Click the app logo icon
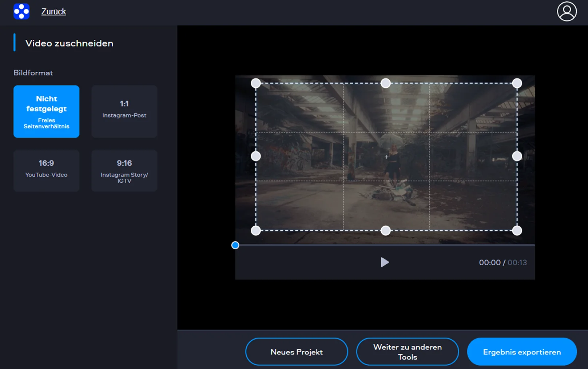 point(21,11)
